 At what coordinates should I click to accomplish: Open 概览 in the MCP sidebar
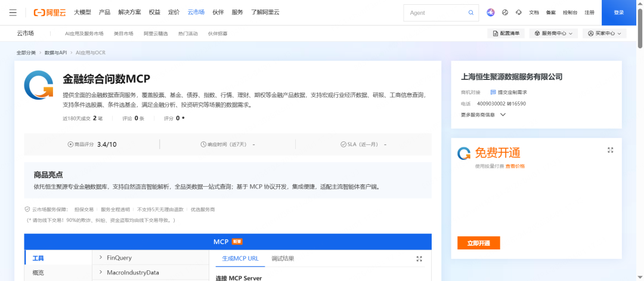click(x=38, y=273)
